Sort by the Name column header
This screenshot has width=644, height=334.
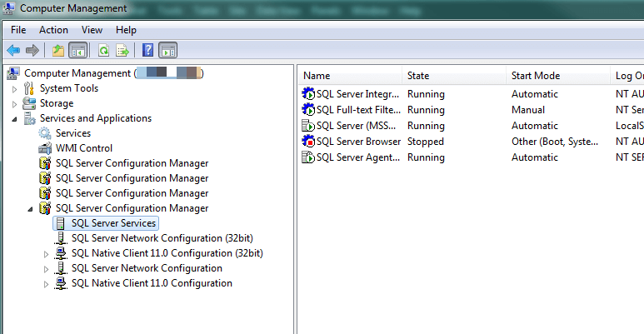[x=350, y=76]
